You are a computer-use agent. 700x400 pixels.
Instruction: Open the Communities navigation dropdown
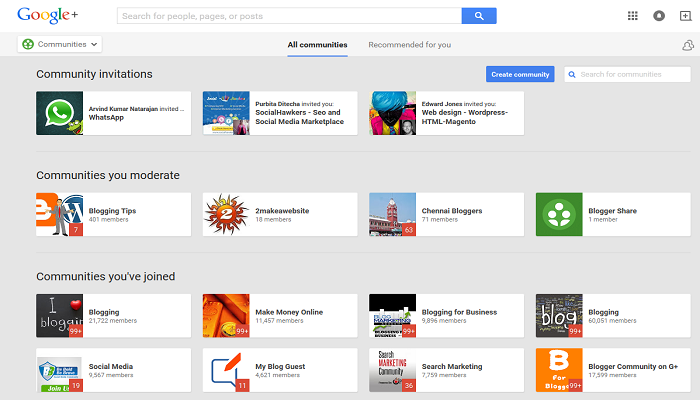60,44
